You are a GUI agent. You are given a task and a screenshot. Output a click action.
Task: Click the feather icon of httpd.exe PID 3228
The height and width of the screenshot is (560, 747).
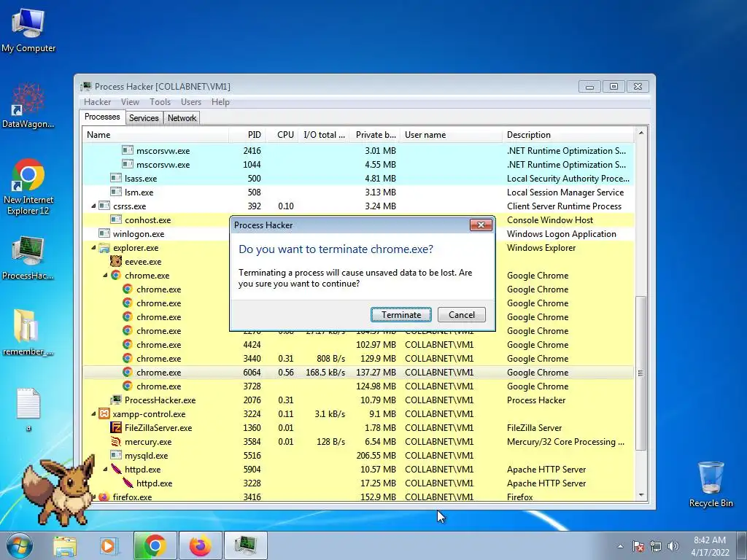128,483
